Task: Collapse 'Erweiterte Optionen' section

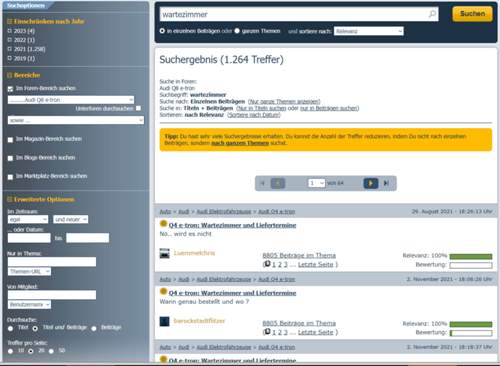Action: pos(10,199)
